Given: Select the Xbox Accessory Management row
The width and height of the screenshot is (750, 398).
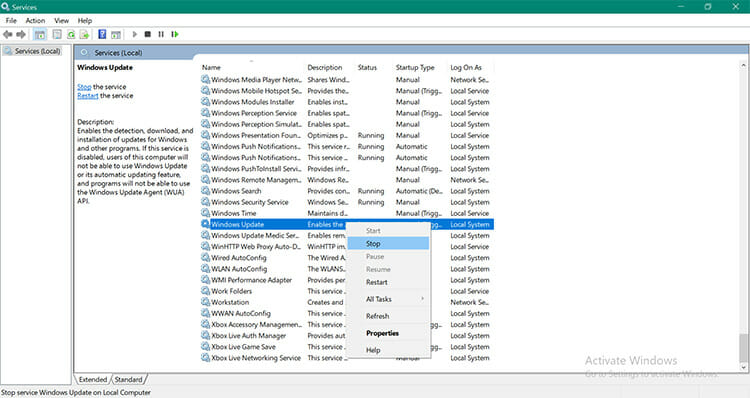Looking at the screenshot, I should tap(347, 324).
